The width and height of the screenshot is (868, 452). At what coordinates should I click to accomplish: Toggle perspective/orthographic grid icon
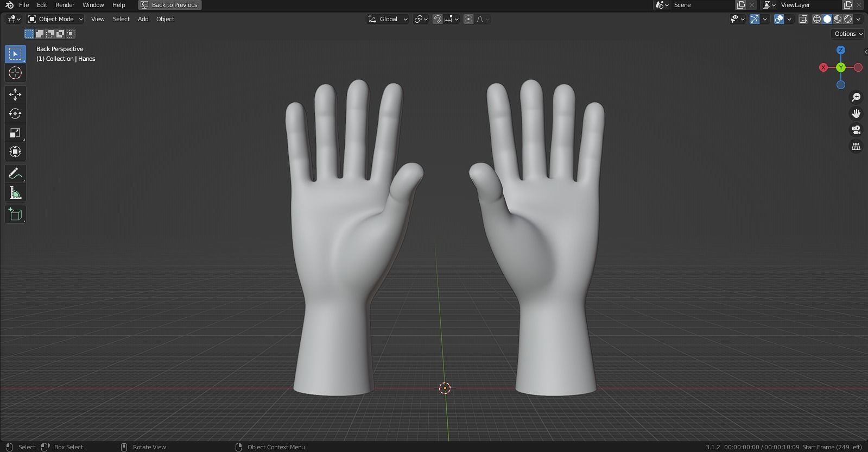point(856,147)
